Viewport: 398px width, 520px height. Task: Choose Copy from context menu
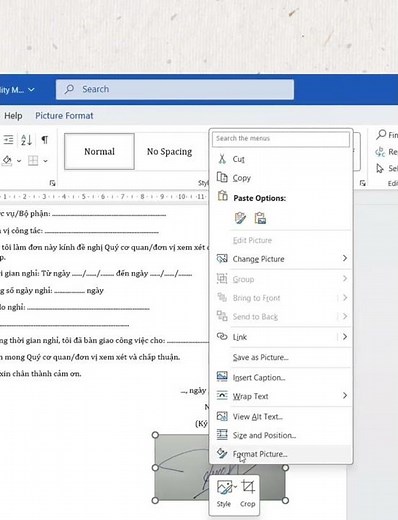tap(281, 178)
